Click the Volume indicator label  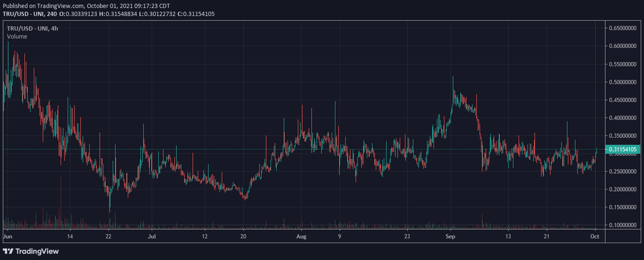click(x=17, y=36)
